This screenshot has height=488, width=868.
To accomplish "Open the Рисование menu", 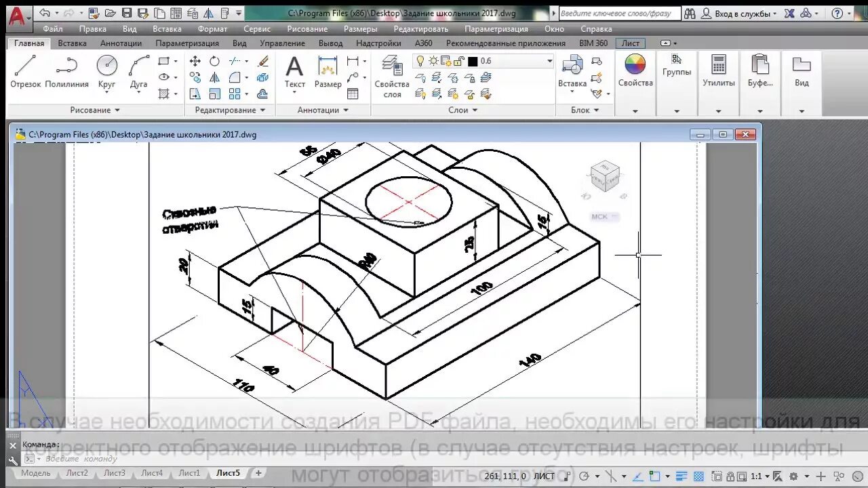I will [307, 28].
